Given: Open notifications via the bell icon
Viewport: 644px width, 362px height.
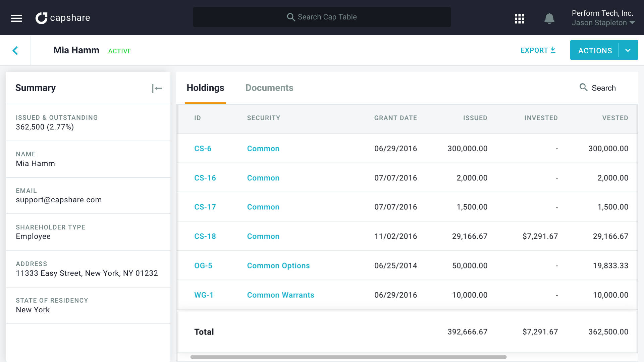Looking at the screenshot, I should (x=549, y=18).
